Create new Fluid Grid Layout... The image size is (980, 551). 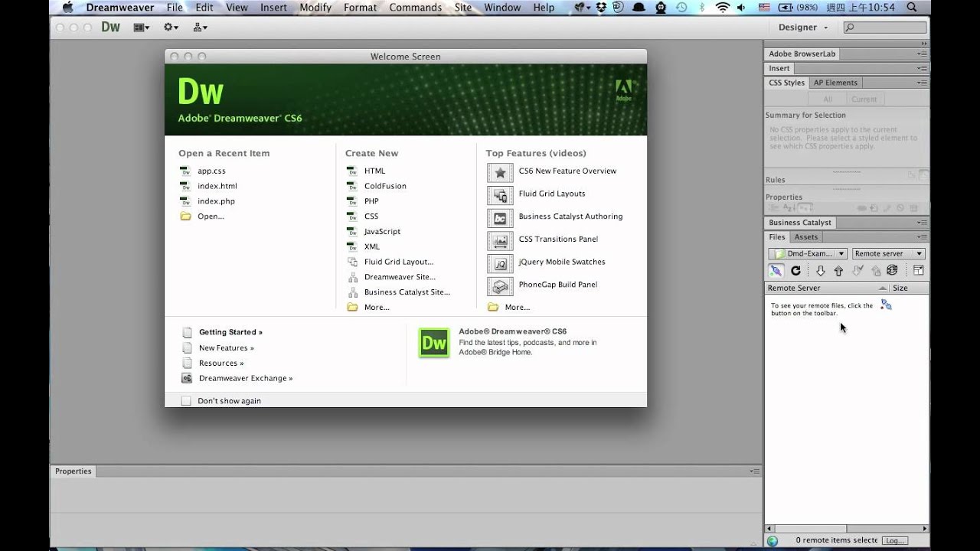pos(398,262)
